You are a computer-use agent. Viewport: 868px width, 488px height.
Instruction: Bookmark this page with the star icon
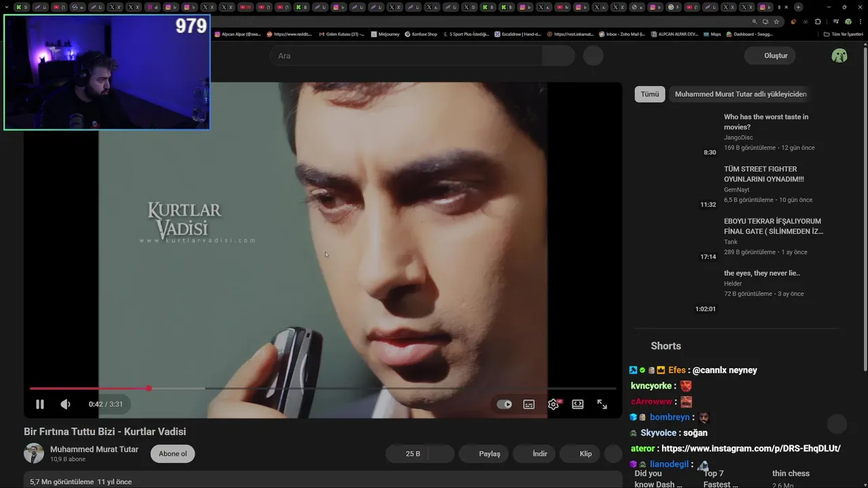tap(776, 22)
